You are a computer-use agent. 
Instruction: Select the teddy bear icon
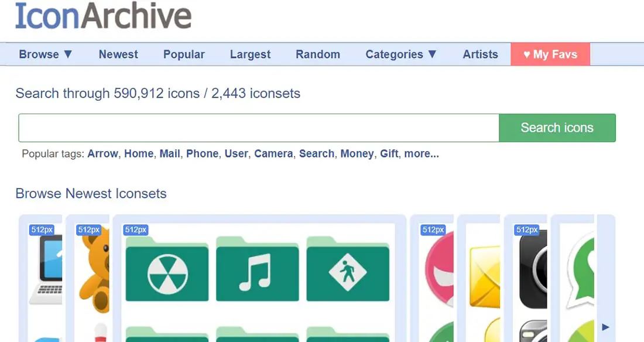94,269
